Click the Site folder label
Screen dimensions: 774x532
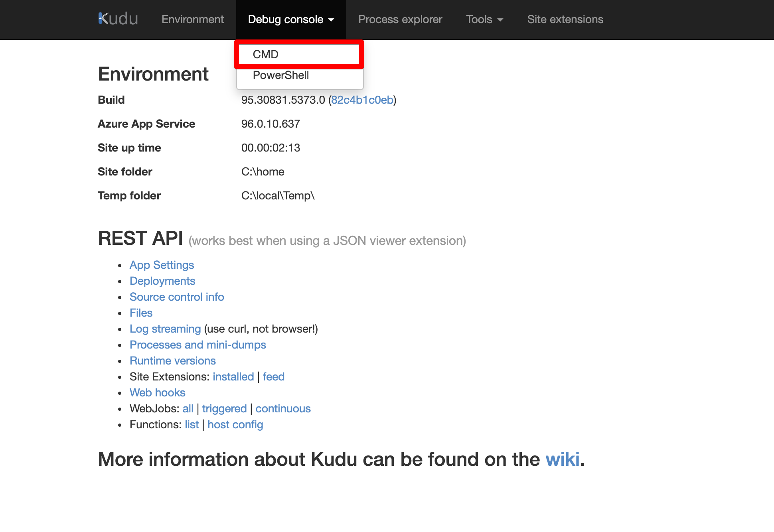point(125,171)
